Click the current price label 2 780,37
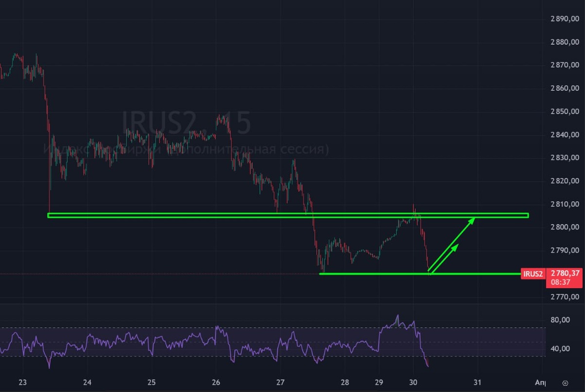This screenshot has width=585, height=392. click(565, 274)
